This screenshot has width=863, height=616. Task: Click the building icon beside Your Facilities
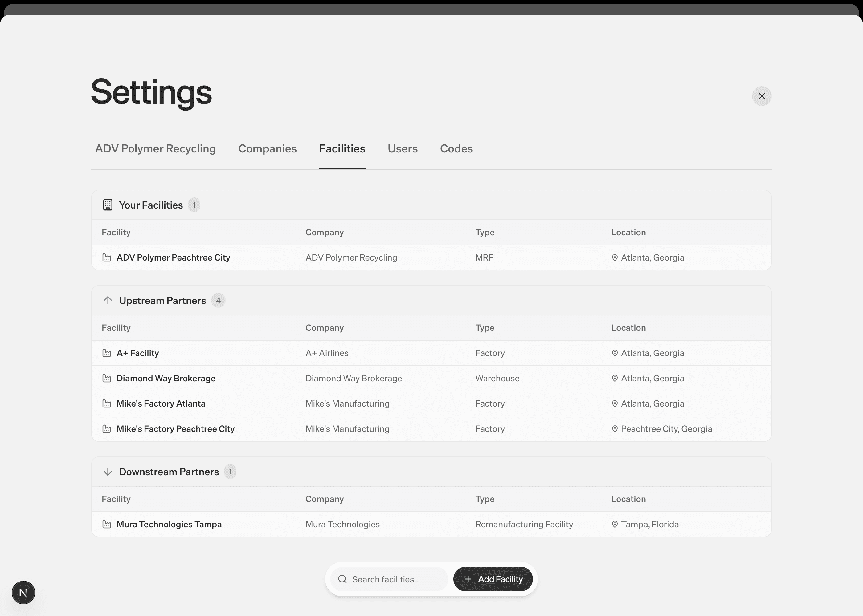click(108, 205)
